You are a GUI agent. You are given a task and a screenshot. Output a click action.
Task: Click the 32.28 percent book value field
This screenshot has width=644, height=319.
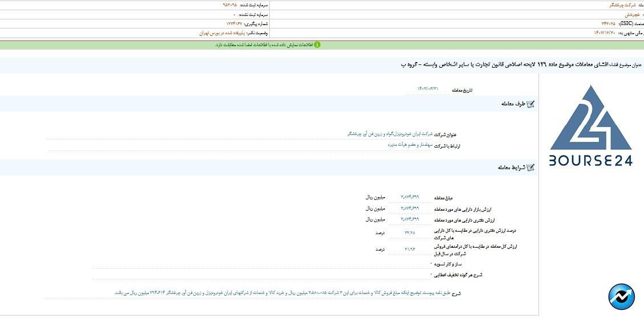[x=410, y=233]
